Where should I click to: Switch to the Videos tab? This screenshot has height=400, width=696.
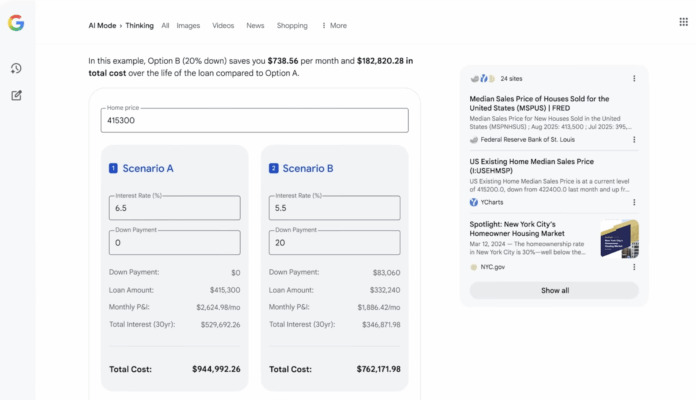point(223,25)
